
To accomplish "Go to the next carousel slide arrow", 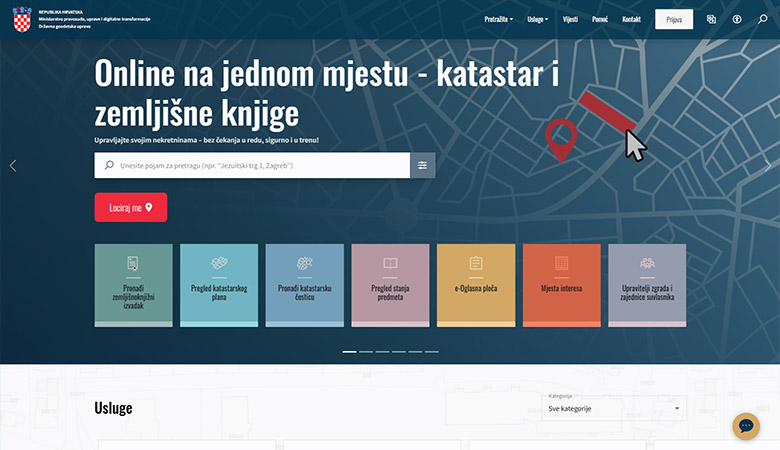I will tap(767, 166).
